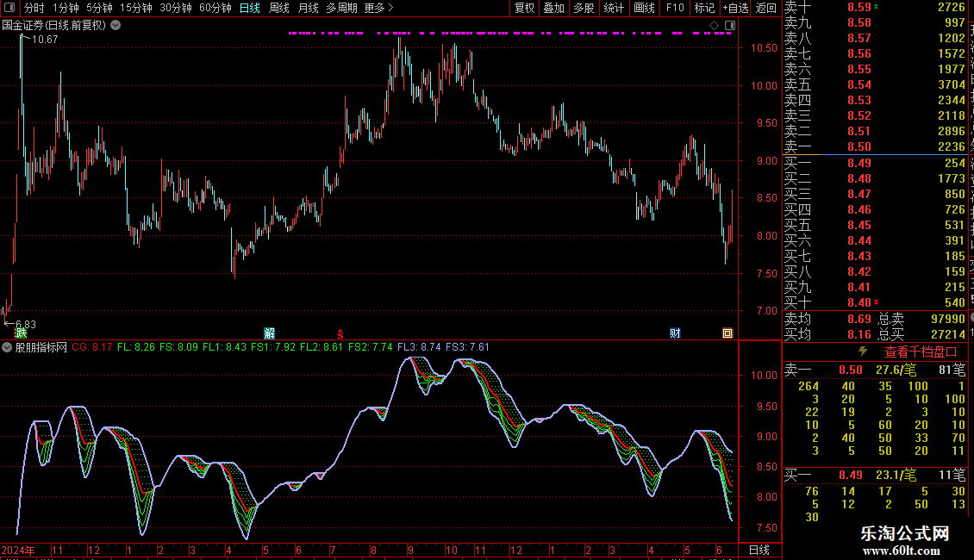Click the 买二 volume 1773
Screen dimensions: 974x560
pyautogui.click(x=951, y=178)
